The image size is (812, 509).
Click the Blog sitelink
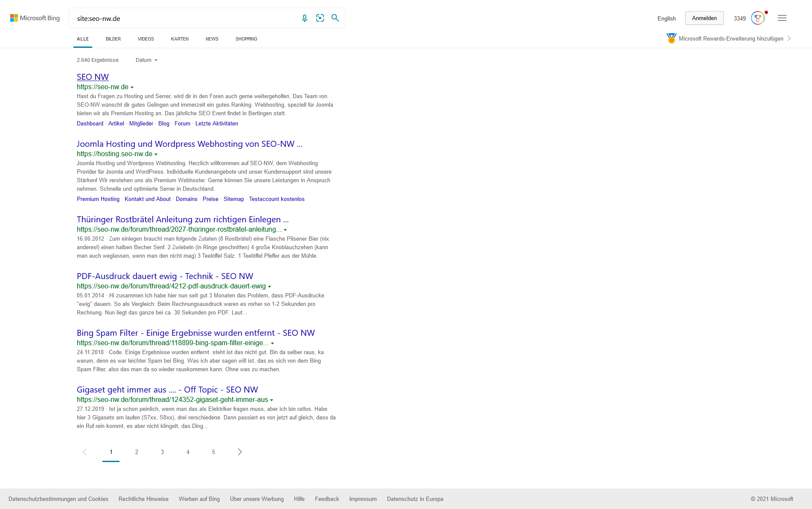164,123
